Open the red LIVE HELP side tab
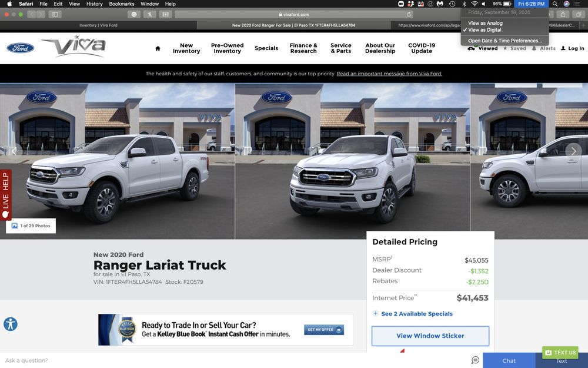The height and width of the screenshot is (368, 588). pyautogui.click(x=6, y=195)
